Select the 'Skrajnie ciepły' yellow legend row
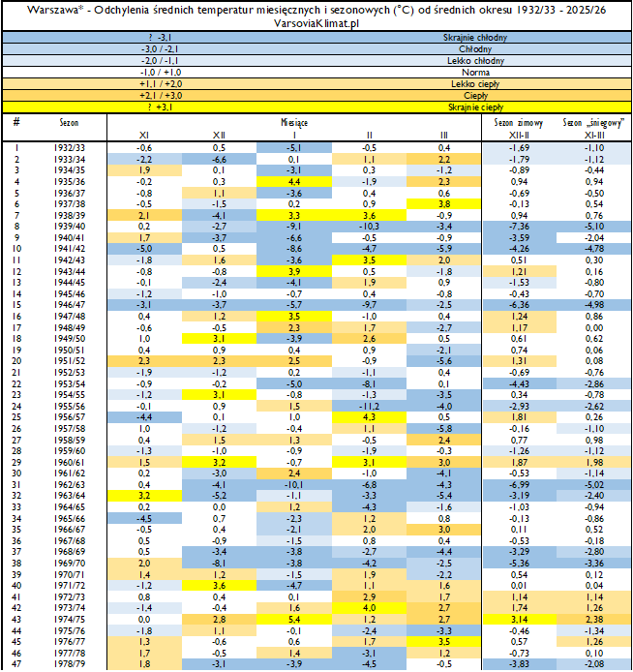Viewport: 633px width, 672px height. coord(316,107)
